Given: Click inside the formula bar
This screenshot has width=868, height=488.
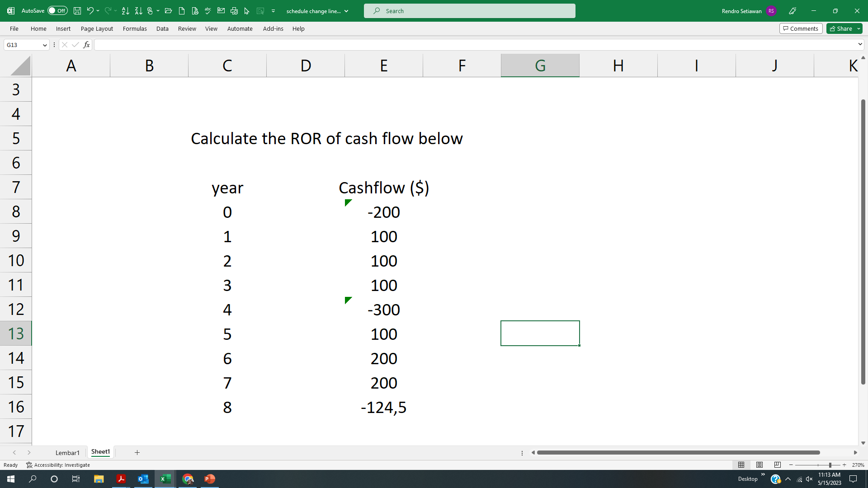Looking at the screenshot, I should [316, 44].
